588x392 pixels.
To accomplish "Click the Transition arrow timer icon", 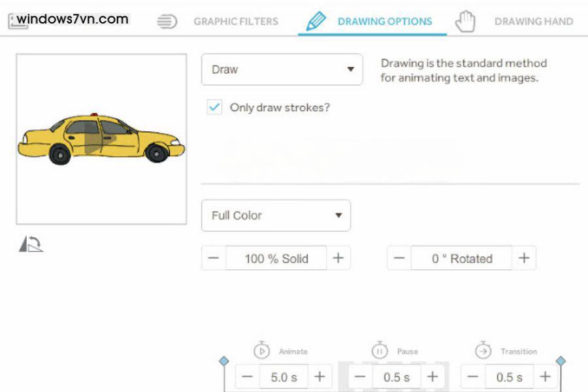I will point(483,351).
